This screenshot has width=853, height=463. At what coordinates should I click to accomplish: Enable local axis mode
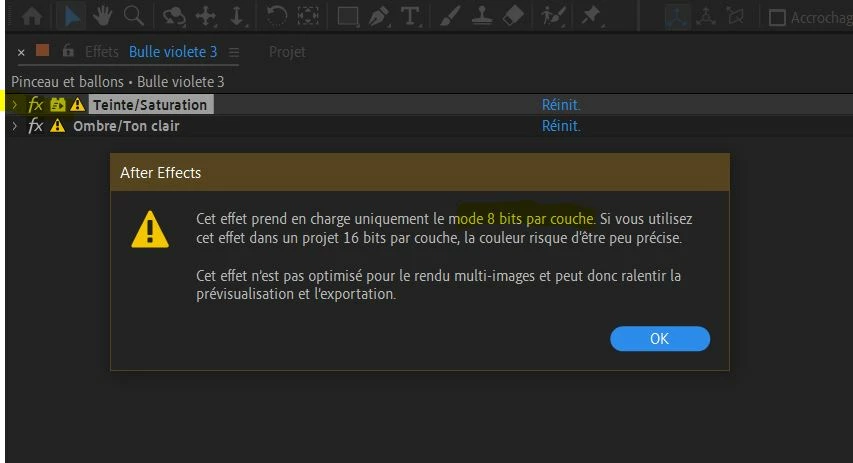tap(676, 17)
